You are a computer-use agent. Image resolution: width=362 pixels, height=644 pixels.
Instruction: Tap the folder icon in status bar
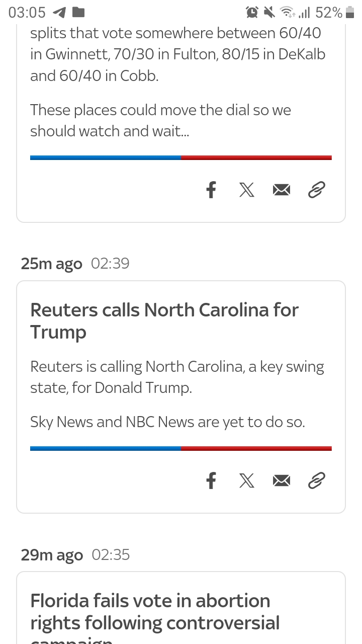pyautogui.click(x=78, y=13)
